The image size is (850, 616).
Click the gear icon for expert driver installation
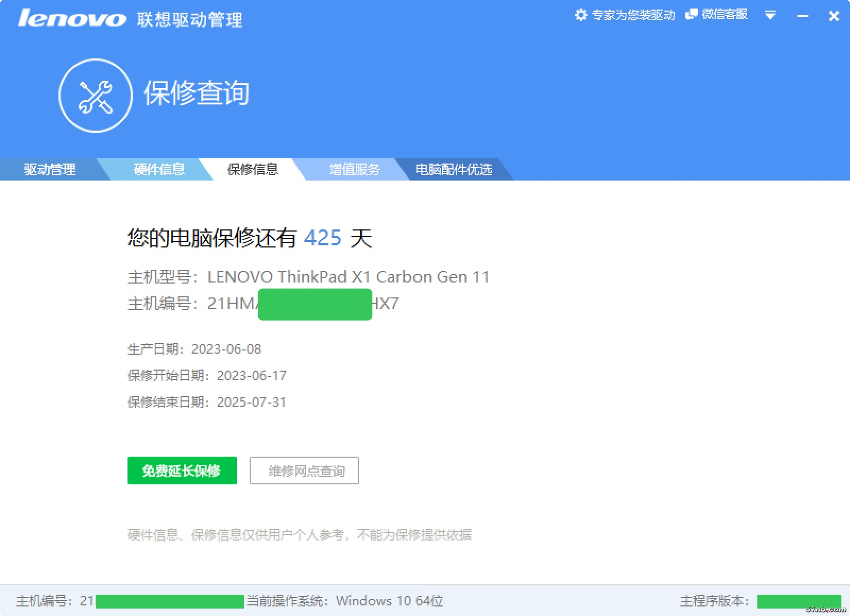(x=581, y=15)
